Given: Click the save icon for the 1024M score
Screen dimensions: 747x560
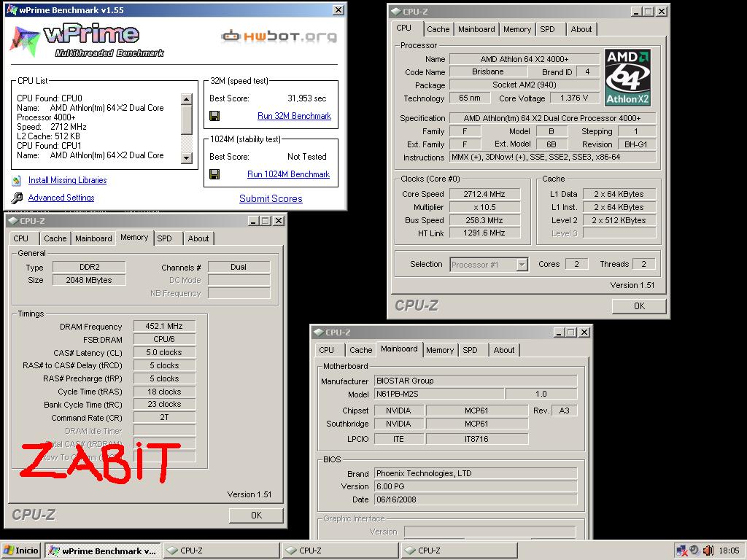Looking at the screenshot, I should (x=214, y=174).
